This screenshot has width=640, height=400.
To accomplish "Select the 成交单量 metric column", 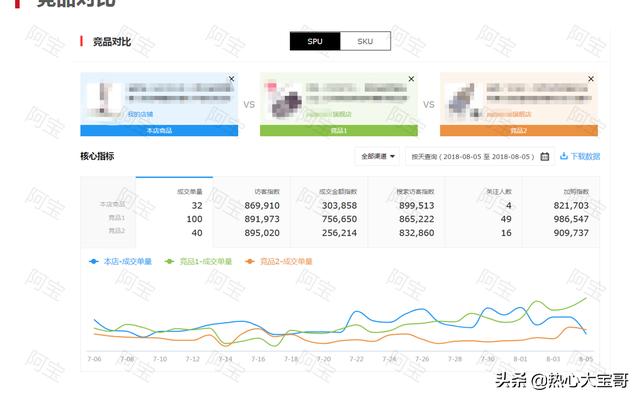I will point(190,190).
